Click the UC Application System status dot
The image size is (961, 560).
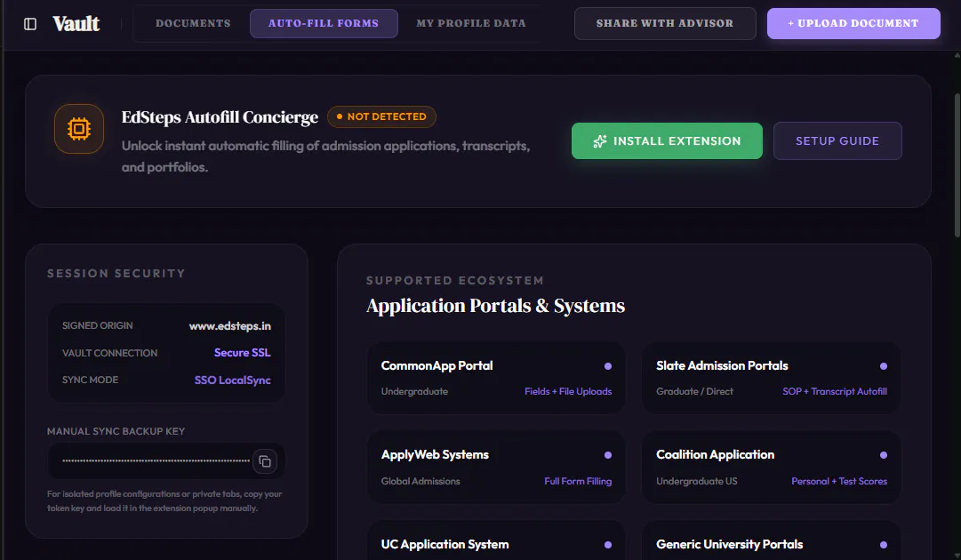[608, 545]
